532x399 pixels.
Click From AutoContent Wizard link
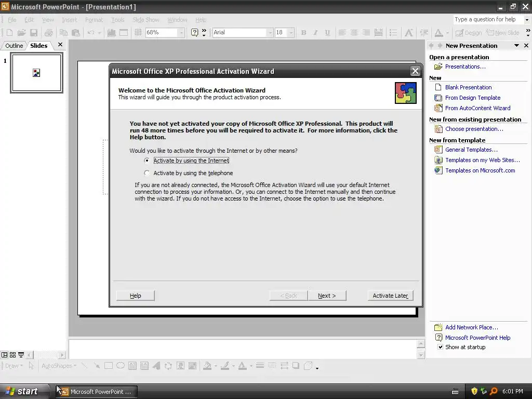click(x=478, y=108)
